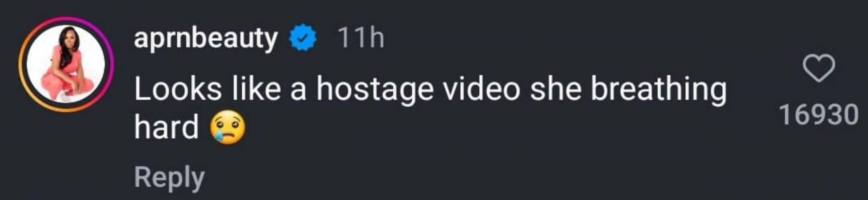Click the checkmark inside the verified badge
This screenshot has width=868, height=200.
(x=303, y=38)
